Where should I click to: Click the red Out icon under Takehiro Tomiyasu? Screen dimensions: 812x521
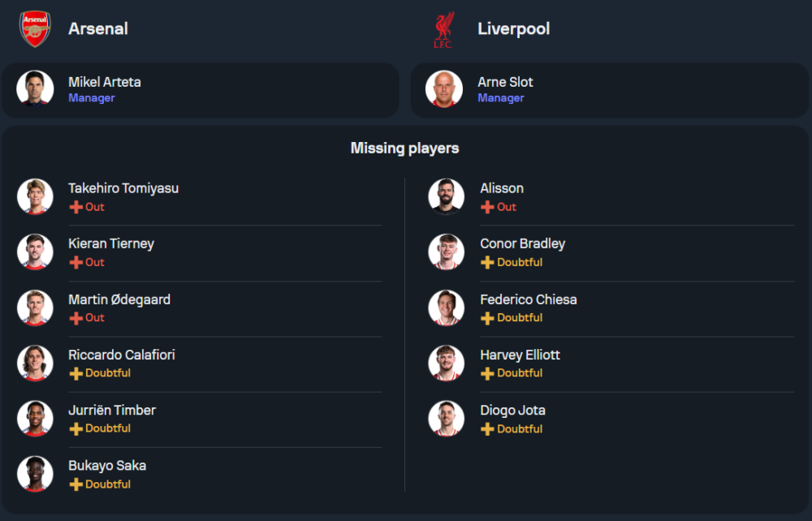tap(76, 207)
